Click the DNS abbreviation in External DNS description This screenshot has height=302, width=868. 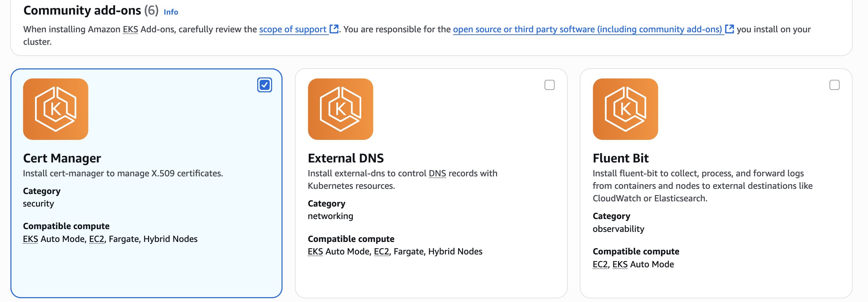[x=437, y=174]
